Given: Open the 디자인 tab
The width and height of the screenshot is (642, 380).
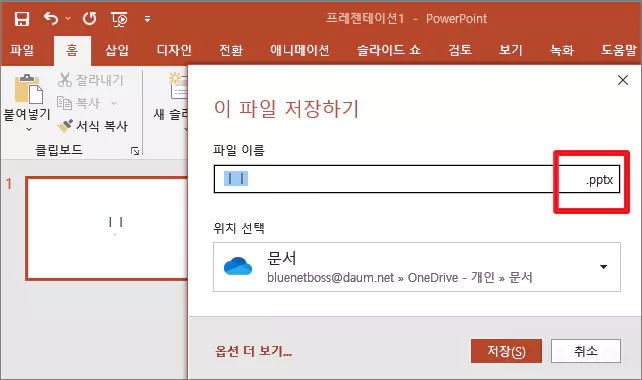Looking at the screenshot, I should (174, 50).
